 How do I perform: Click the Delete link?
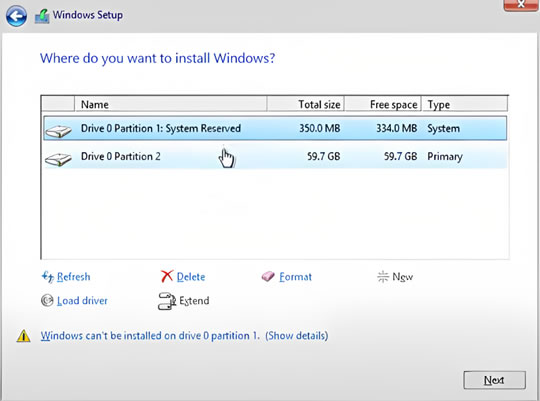[x=191, y=277]
